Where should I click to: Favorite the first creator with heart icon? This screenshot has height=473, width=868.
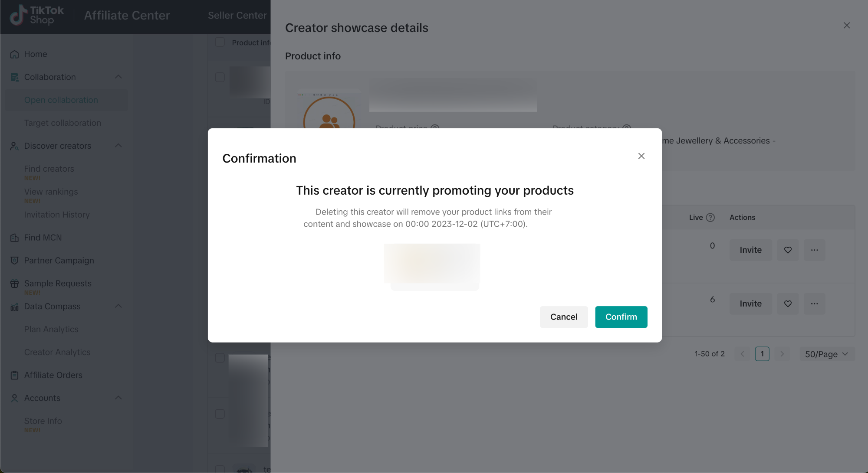[x=788, y=250]
